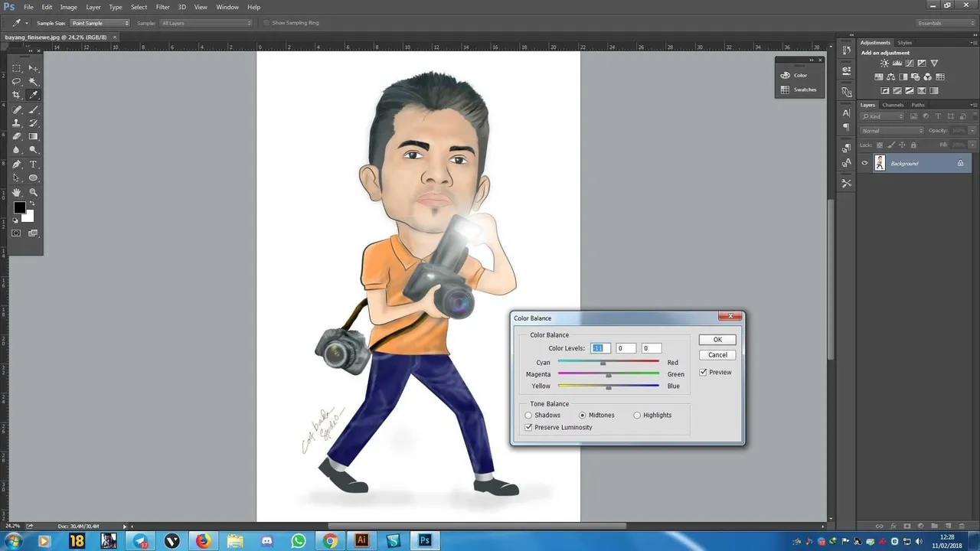The height and width of the screenshot is (551, 980).
Task: Click the Magenta-Green slider handle
Action: 609,375
